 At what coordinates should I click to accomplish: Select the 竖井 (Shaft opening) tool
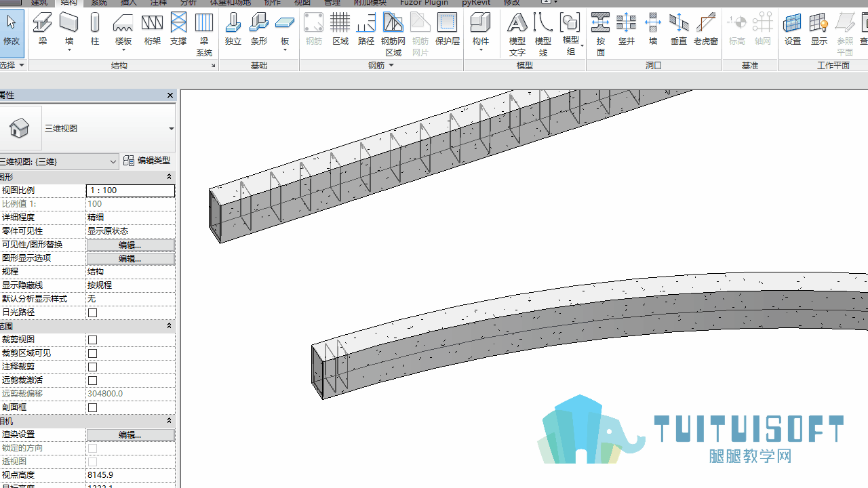coord(627,28)
